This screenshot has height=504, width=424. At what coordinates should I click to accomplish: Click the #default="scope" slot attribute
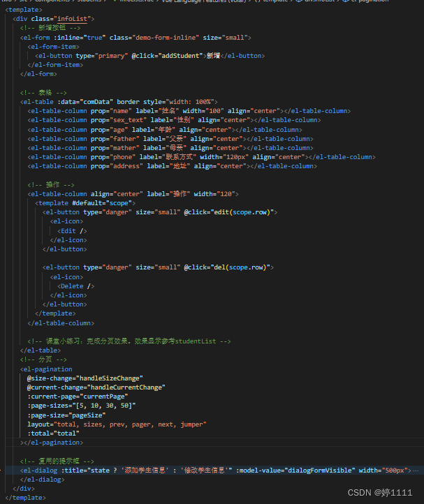(x=102, y=203)
